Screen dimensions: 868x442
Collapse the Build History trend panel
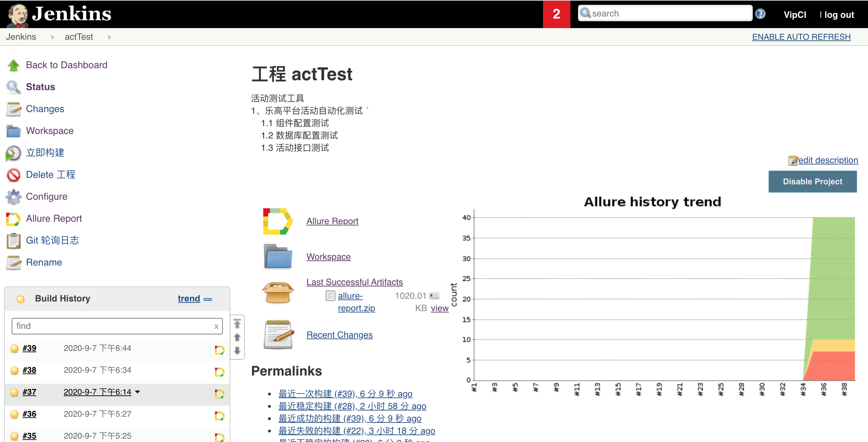pos(207,299)
